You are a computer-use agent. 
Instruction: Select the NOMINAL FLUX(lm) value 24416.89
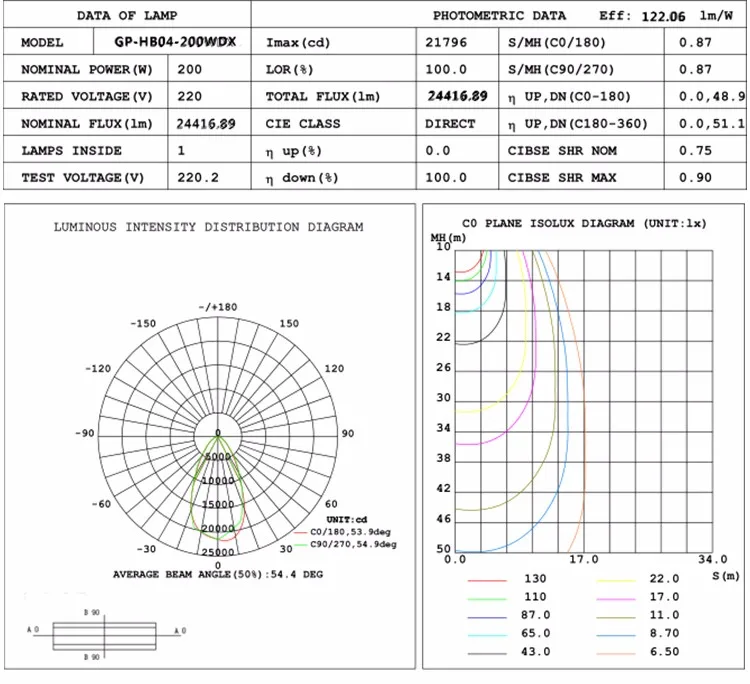click(206, 124)
